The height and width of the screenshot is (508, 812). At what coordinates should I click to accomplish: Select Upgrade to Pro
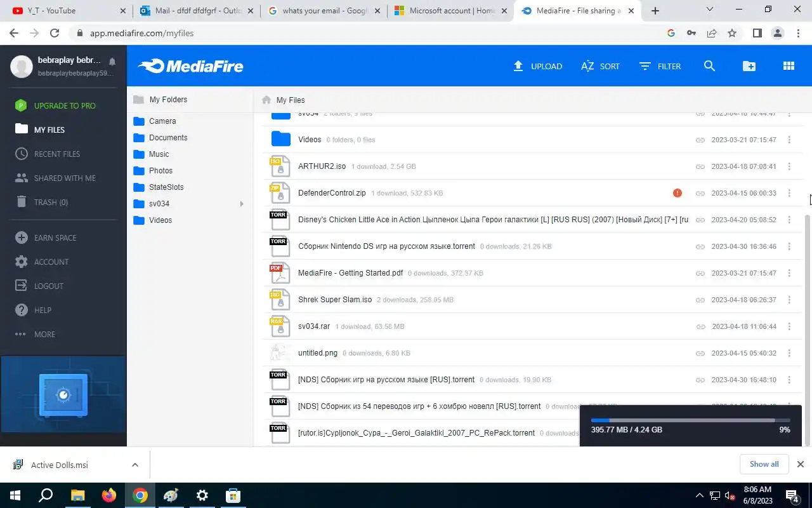coord(56,105)
